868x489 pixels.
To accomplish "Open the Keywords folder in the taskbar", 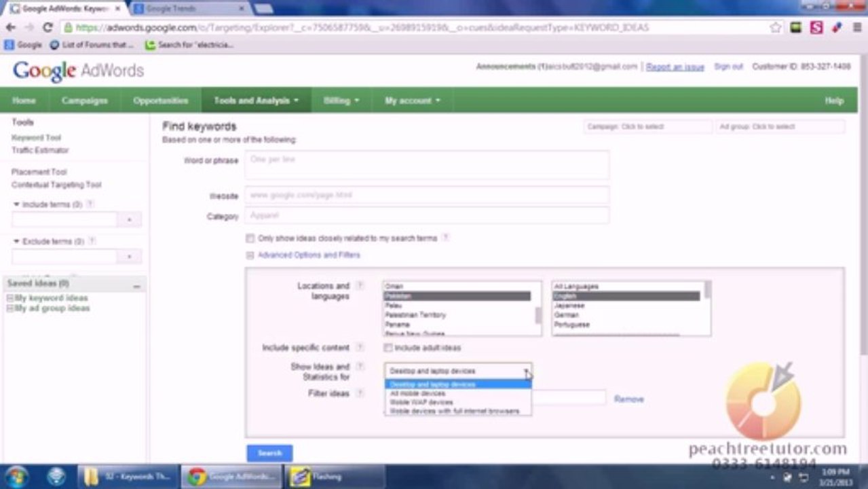I will point(128,477).
